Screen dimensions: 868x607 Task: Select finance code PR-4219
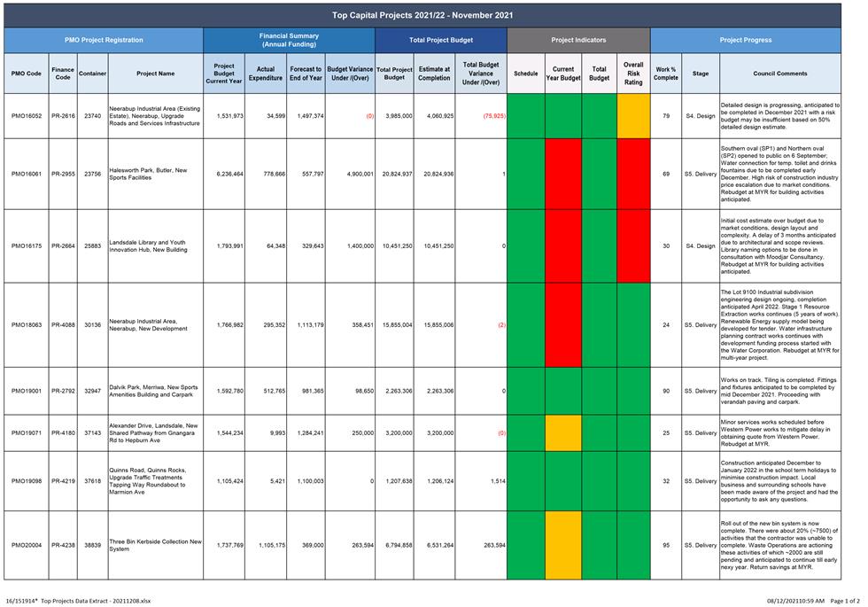point(63,481)
